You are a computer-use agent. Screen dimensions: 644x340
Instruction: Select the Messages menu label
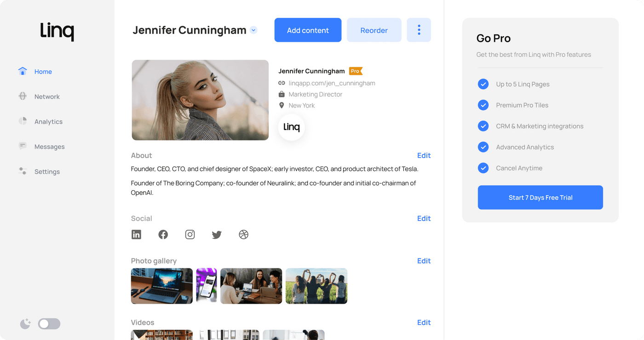50,147
